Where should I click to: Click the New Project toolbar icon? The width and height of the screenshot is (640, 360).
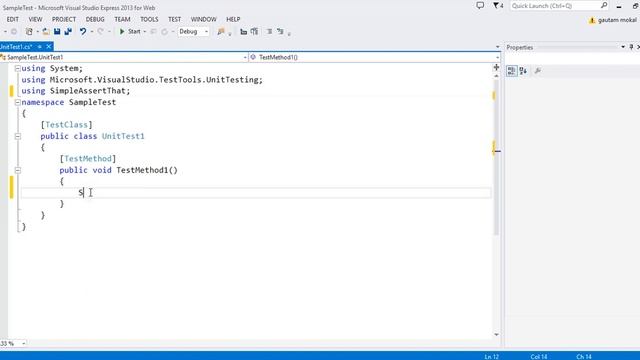29,31
